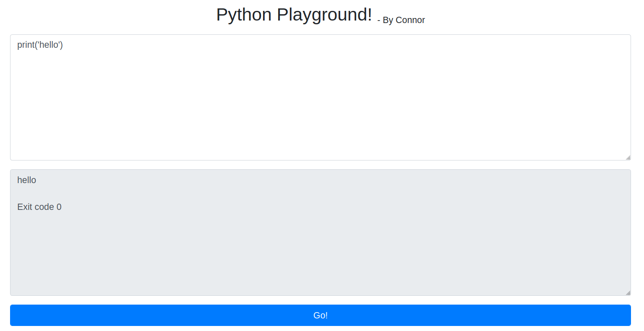Click the print('hello') code line

coord(40,45)
